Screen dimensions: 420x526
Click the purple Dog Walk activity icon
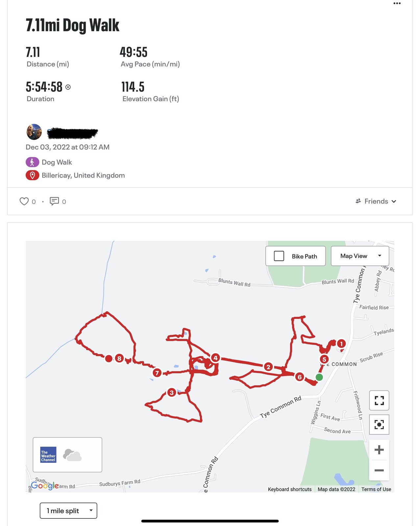tap(32, 162)
